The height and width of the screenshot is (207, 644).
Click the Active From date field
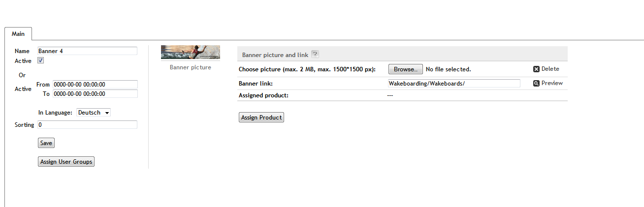tap(95, 85)
